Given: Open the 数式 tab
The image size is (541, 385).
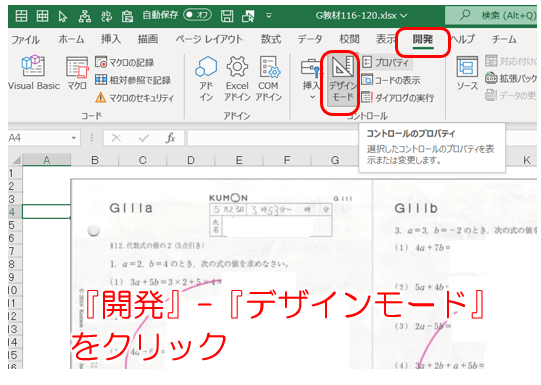Looking at the screenshot, I should pos(271,39).
